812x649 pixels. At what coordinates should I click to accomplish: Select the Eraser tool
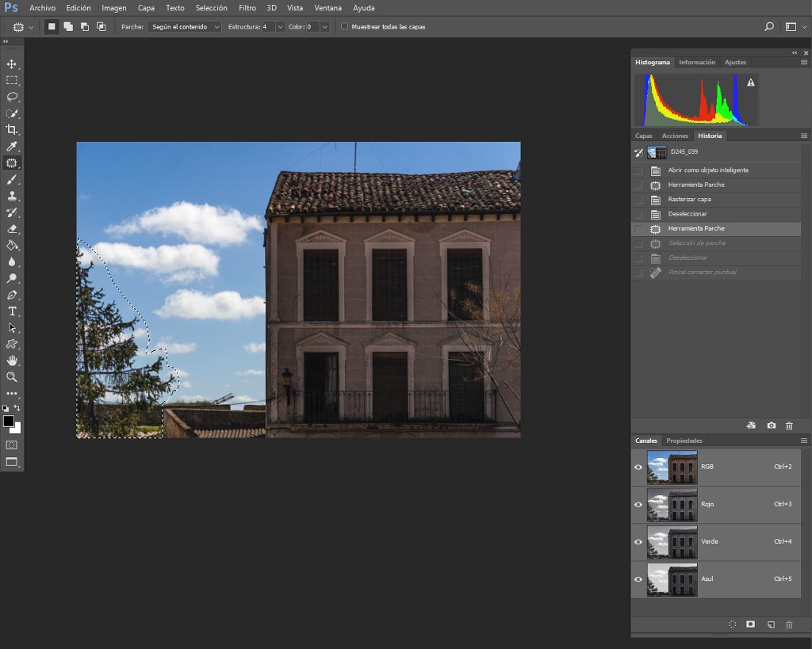11,229
